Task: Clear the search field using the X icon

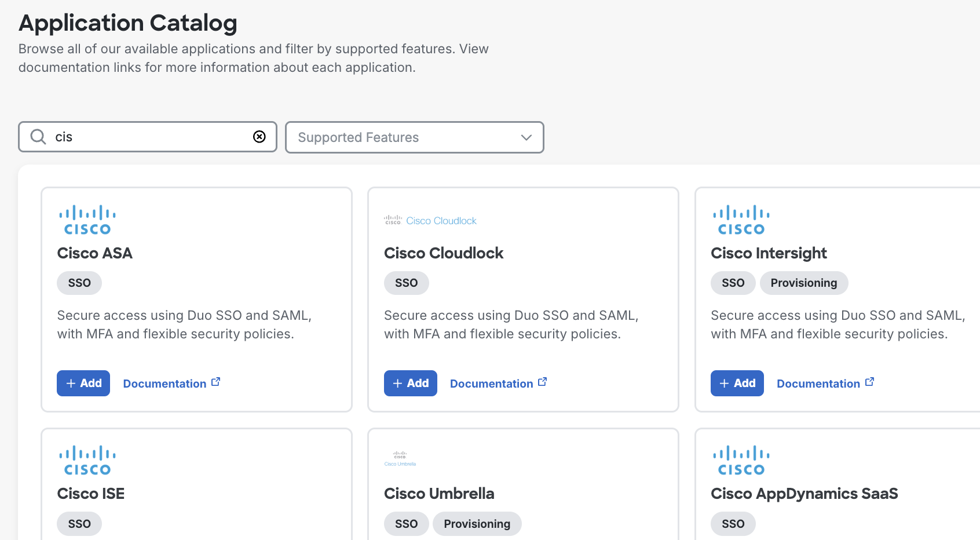Action: (259, 137)
